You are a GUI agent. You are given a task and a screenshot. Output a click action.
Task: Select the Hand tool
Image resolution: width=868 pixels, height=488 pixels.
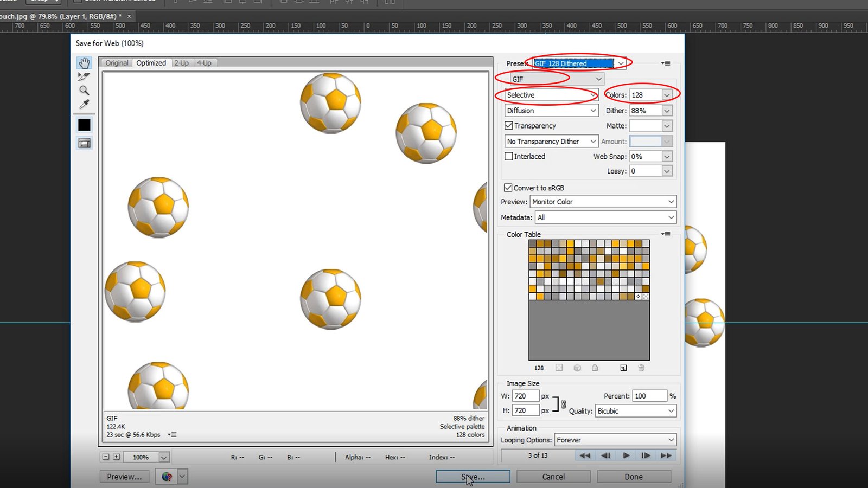click(84, 63)
